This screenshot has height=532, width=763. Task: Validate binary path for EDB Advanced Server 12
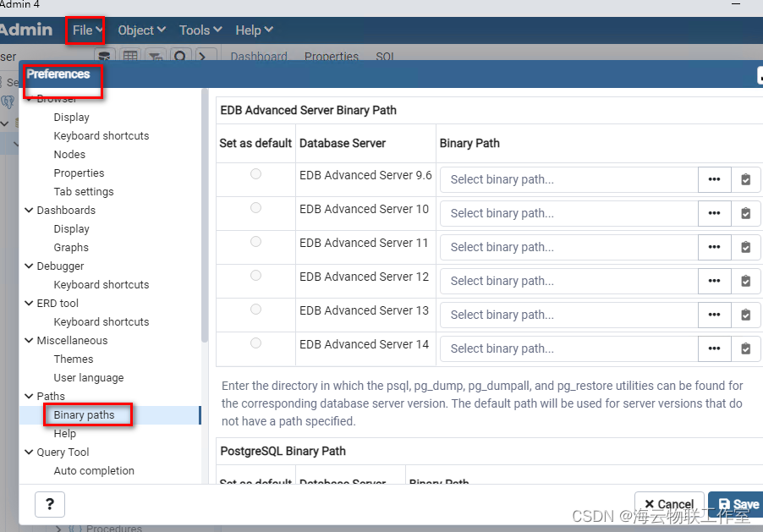[x=745, y=281]
